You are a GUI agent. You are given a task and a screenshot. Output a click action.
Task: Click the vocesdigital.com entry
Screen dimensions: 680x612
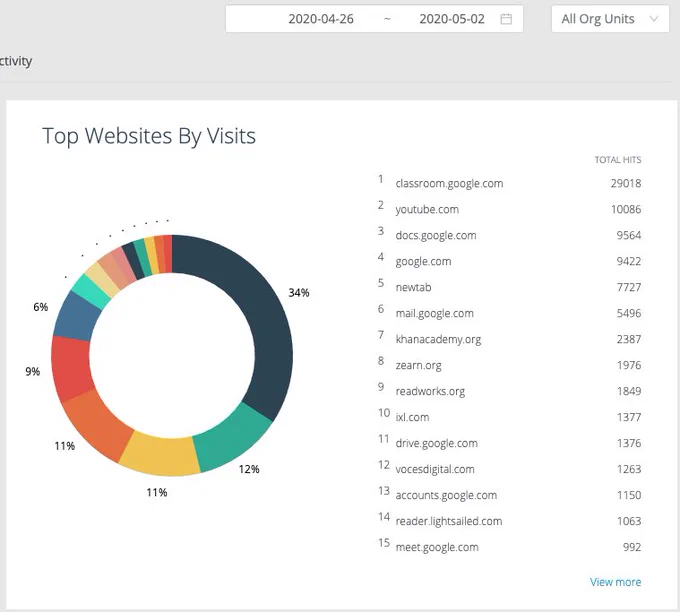(x=435, y=469)
